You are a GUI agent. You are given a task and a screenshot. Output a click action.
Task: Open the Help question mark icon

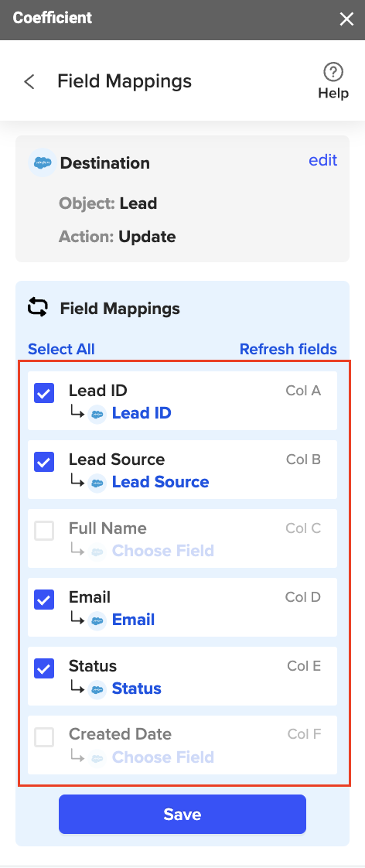pos(333,72)
